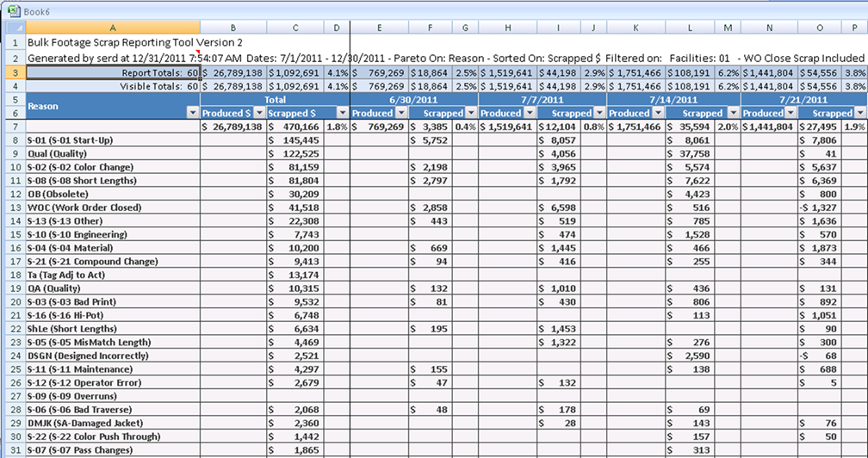Click the 7/14 scrapped value 37,758
The image size is (868, 458).
[690, 154]
